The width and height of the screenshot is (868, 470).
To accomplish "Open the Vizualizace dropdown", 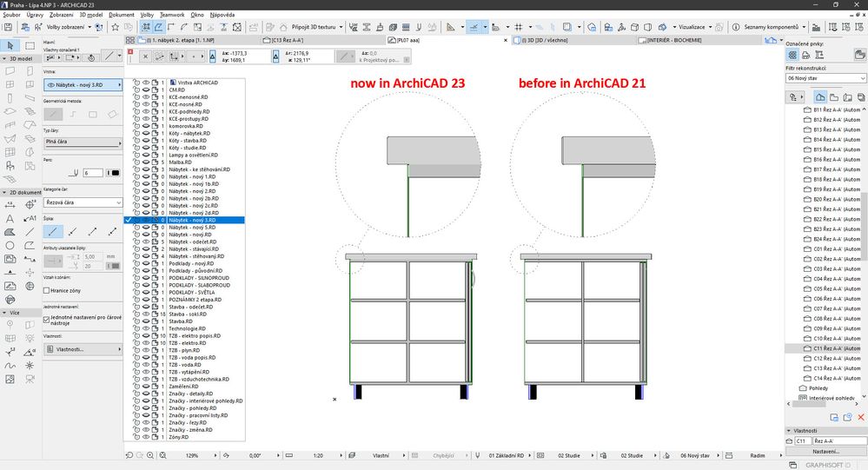I will (710, 27).
